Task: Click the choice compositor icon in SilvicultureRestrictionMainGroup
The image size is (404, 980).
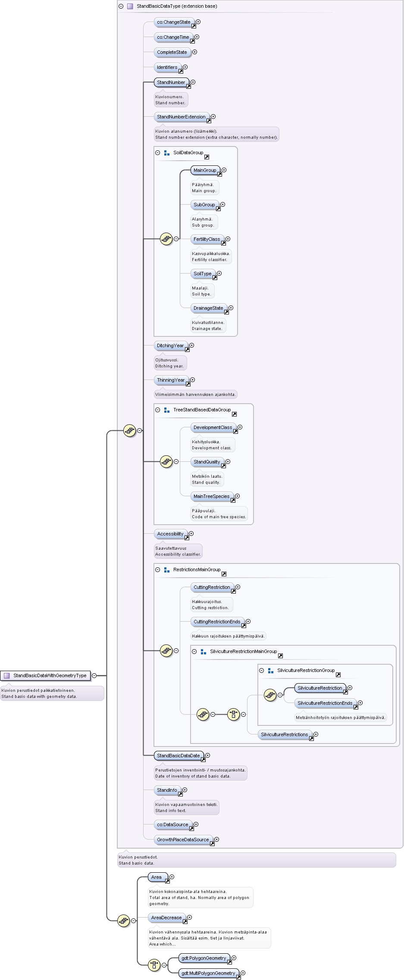Action: coord(234,714)
